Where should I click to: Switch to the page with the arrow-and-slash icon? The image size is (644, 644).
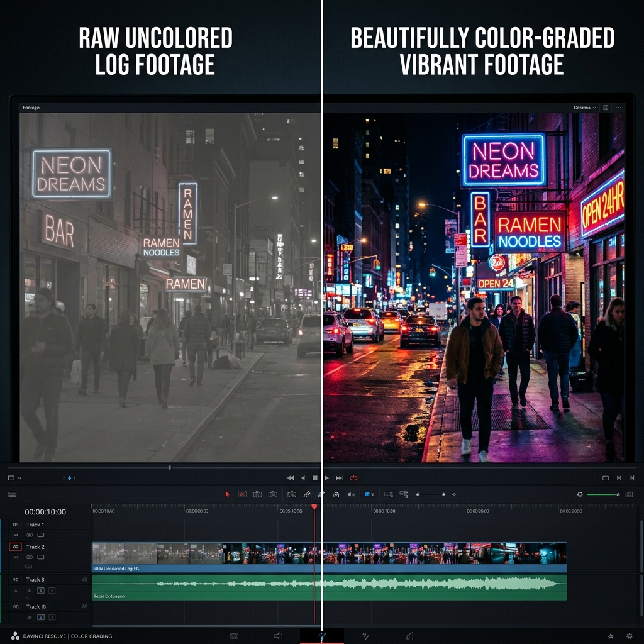coord(365,636)
